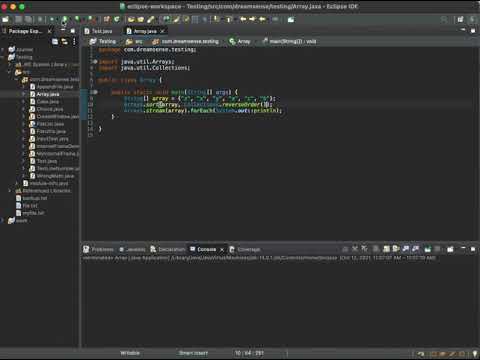This screenshot has width=480, height=360.
Task: Toggle Link with Editor in Package Explorer
Action: pos(64,41)
